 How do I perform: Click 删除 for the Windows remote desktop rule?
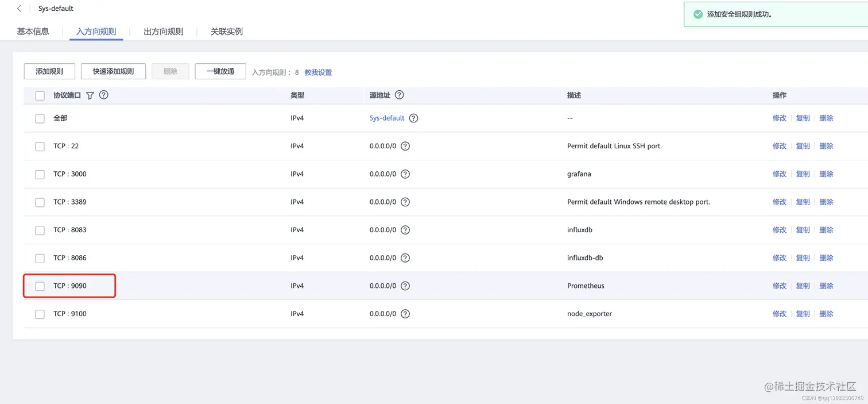pos(826,202)
